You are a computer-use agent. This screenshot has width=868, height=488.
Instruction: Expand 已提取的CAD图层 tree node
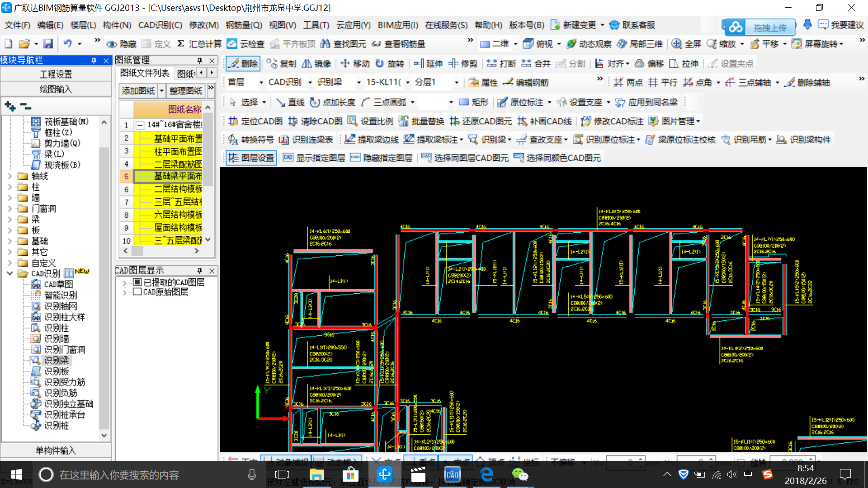point(125,282)
